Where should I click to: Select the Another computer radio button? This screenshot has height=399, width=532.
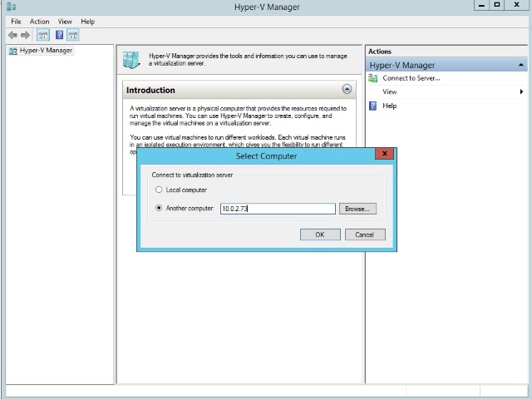[x=159, y=208]
